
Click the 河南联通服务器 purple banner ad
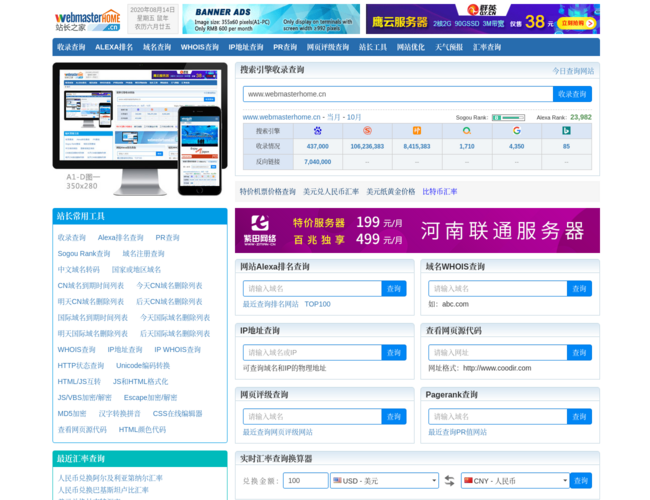(417, 231)
